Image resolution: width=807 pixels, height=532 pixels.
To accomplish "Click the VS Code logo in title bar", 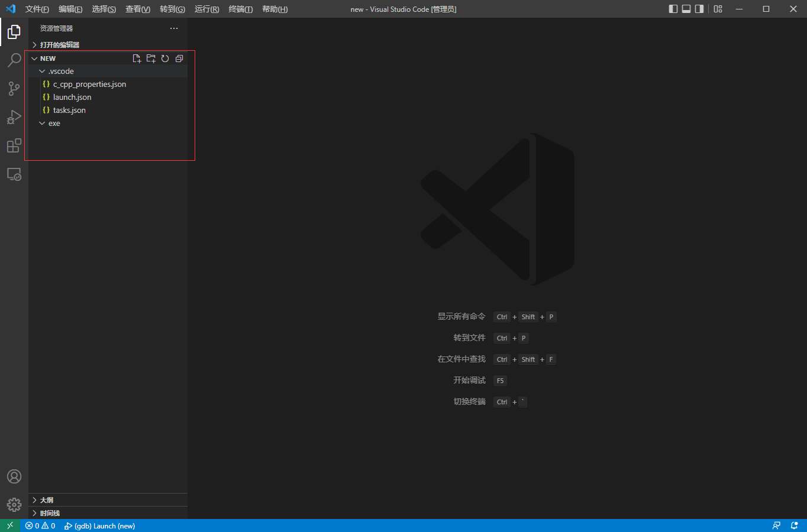I will [11, 9].
